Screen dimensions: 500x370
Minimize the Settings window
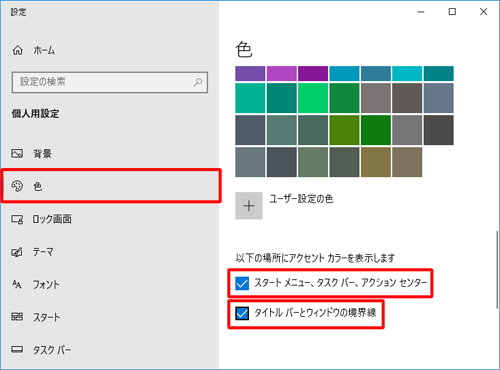click(421, 12)
